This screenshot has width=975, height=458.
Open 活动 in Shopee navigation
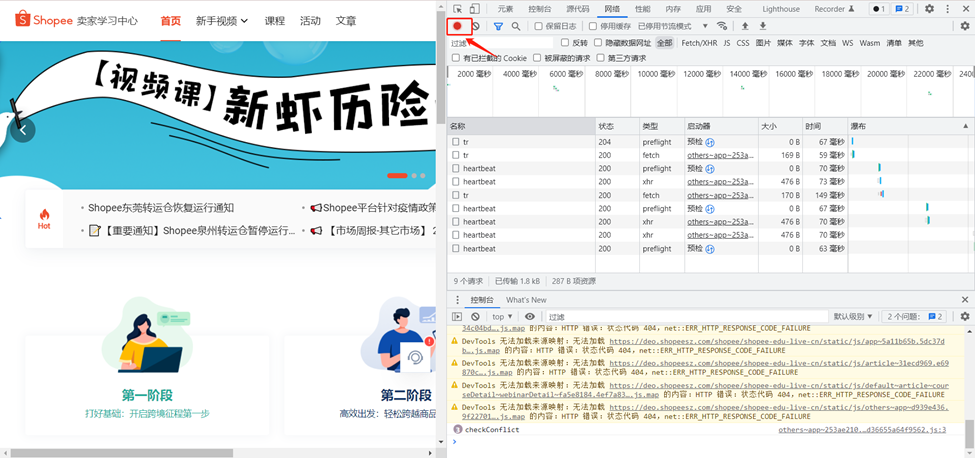point(310,21)
